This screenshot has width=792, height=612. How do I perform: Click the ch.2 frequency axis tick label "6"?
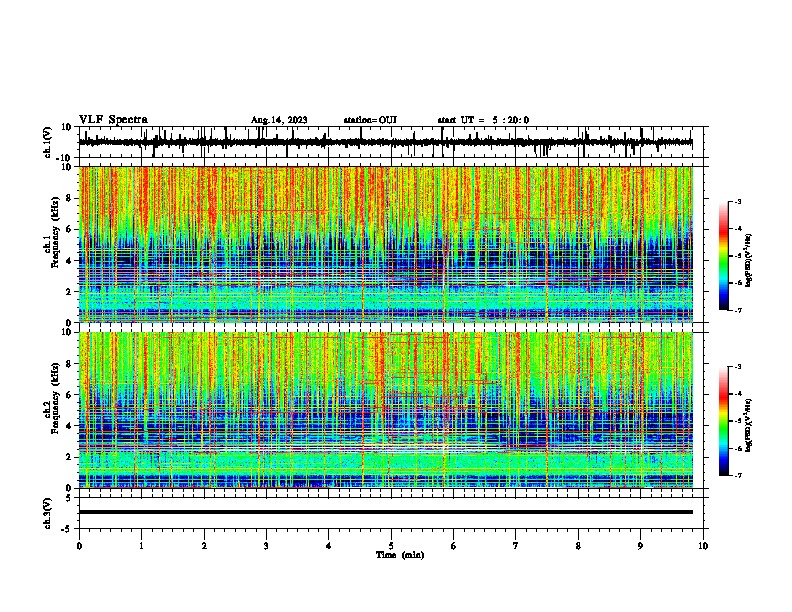point(70,395)
